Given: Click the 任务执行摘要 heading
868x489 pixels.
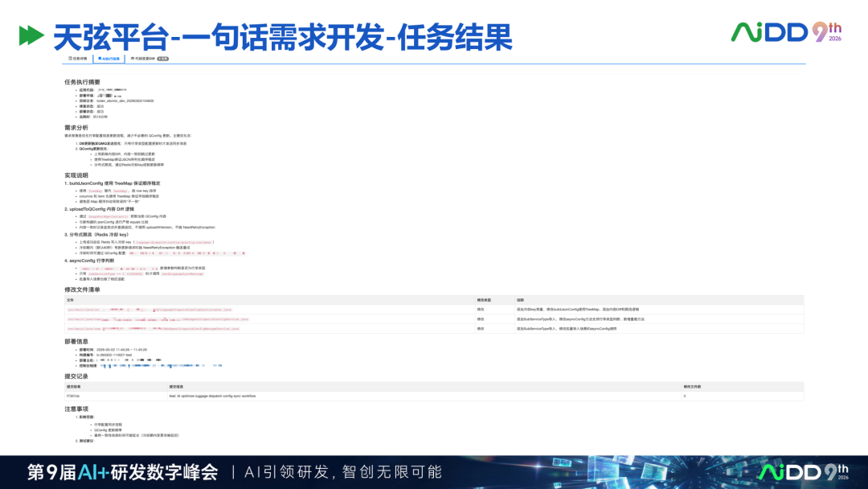Looking at the screenshot, I should [82, 82].
